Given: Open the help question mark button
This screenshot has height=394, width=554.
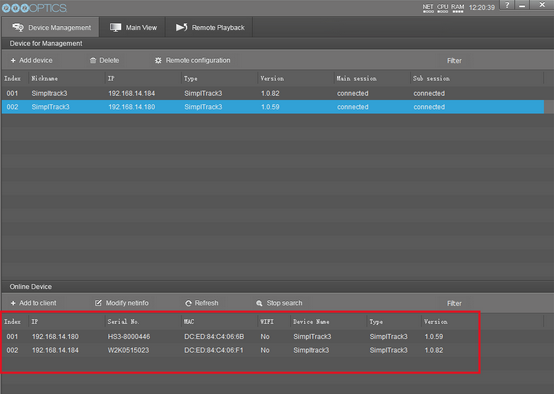Looking at the screenshot, I should click(x=507, y=5).
